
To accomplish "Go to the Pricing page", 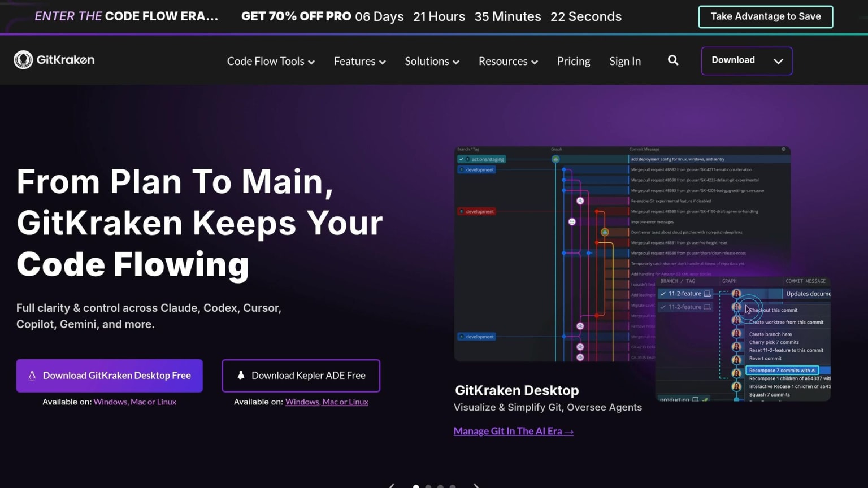I will (x=574, y=61).
